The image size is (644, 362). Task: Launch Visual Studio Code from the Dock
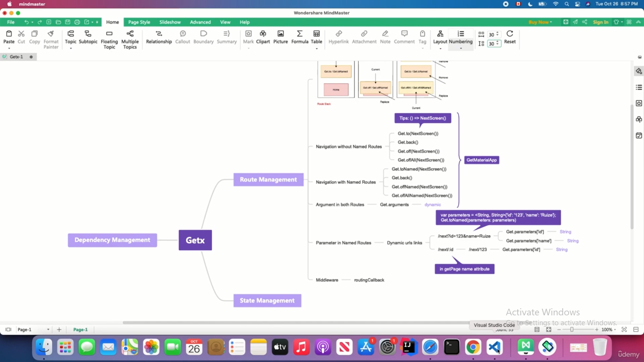tap(494, 347)
